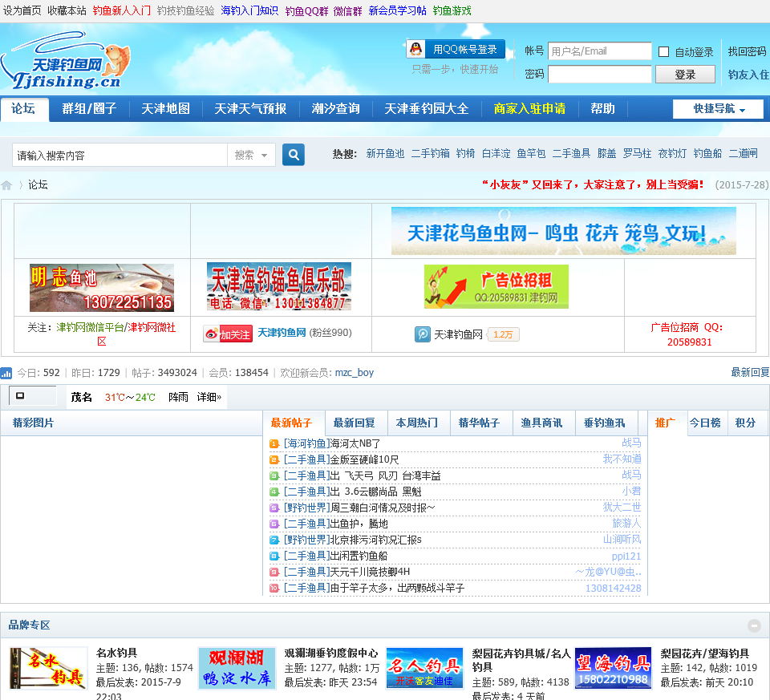Switch to the 垂钓渔讯 tab

(605, 423)
